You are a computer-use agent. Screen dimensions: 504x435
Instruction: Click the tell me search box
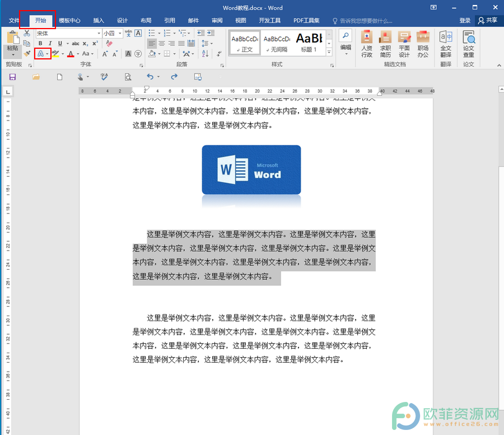[x=362, y=21]
